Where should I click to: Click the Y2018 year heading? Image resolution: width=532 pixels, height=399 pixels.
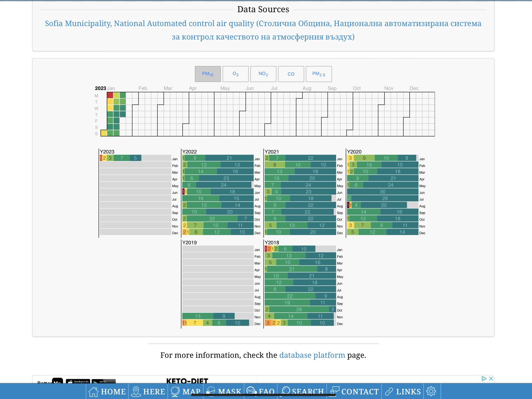coord(272,243)
